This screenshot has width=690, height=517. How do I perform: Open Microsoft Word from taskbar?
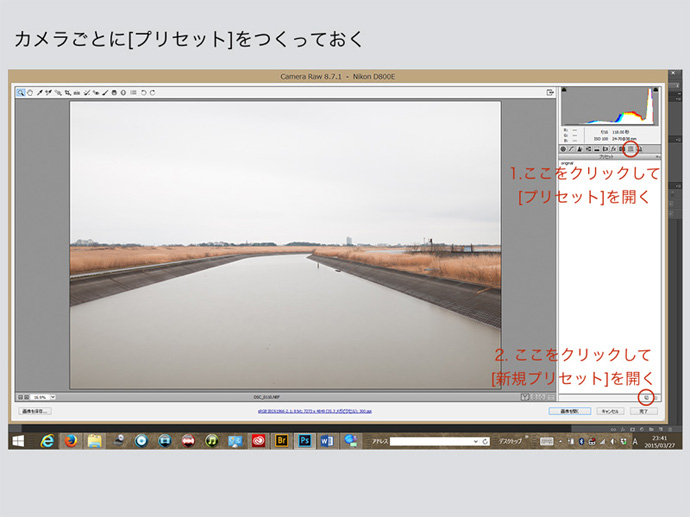[327, 440]
